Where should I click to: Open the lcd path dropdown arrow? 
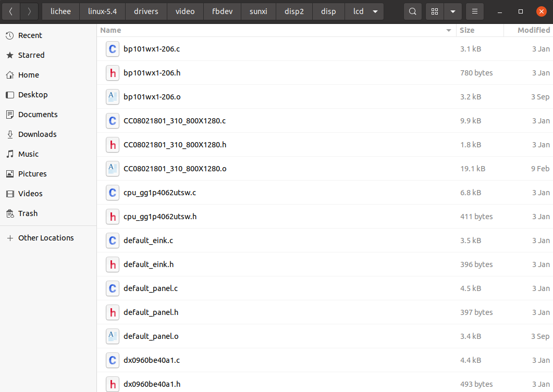click(x=375, y=11)
